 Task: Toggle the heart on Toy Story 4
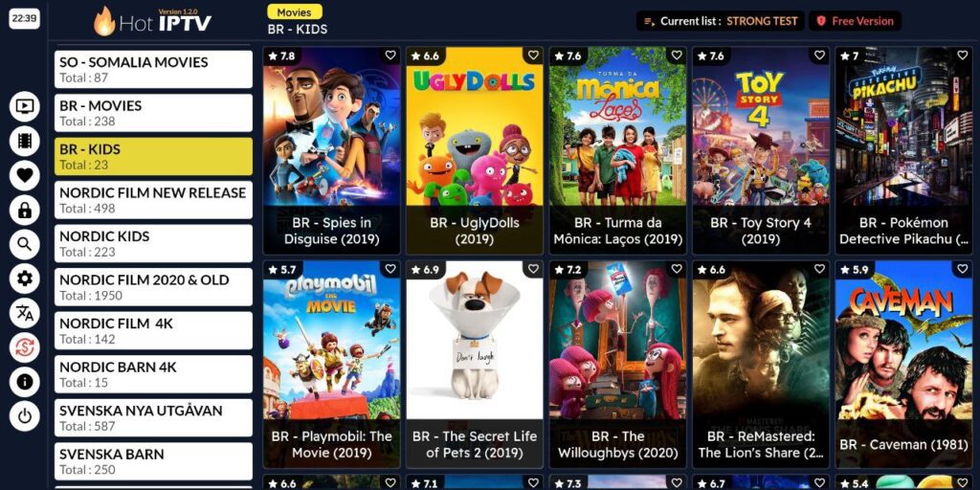(x=819, y=56)
